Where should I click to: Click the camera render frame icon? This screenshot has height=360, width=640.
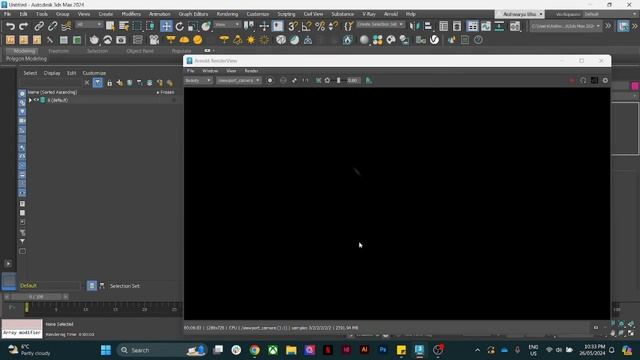pos(121,40)
